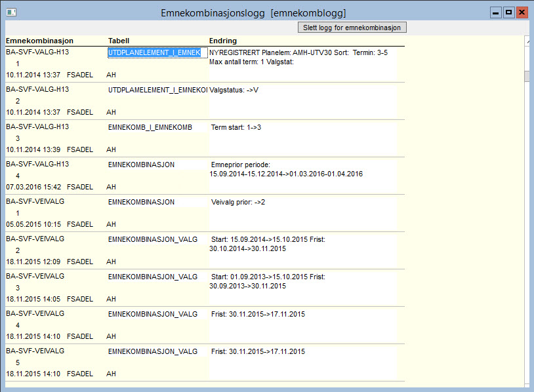Click the Tabell column header
The height and width of the screenshot is (392, 534).
[119, 41]
